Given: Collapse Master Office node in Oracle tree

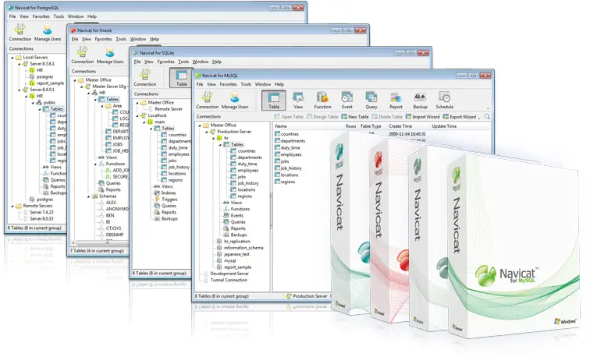Looking at the screenshot, I should pos(75,80).
